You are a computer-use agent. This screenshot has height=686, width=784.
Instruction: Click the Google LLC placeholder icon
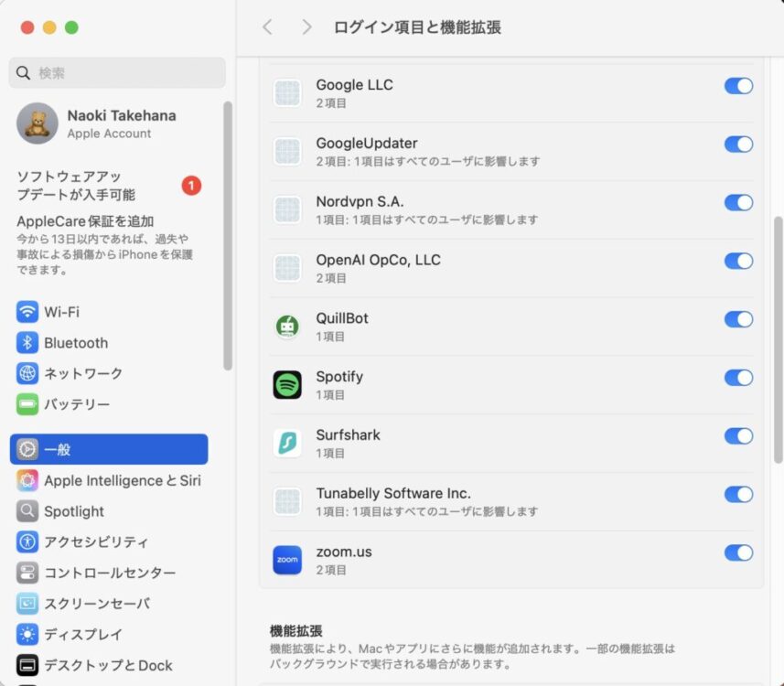(x=287, y=93)
